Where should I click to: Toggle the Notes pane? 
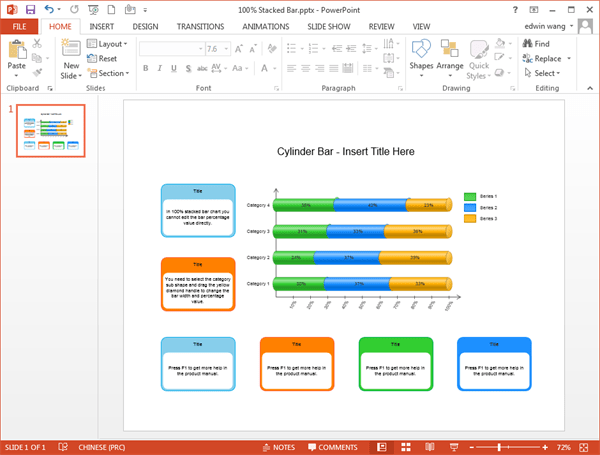coord(279,447)
